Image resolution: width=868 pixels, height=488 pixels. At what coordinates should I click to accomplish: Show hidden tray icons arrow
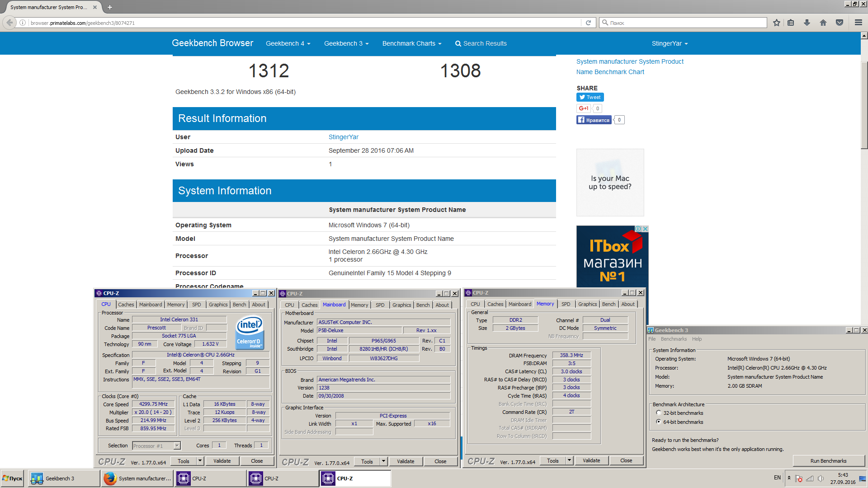click(789, 478)
